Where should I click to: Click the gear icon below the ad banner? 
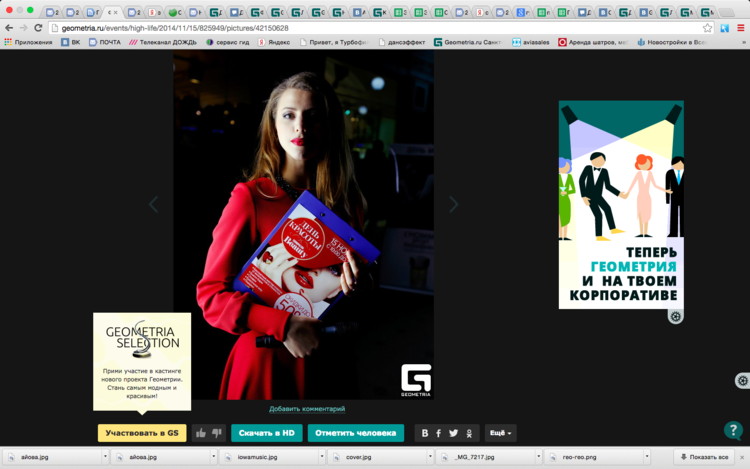click(x=676, y=317)
